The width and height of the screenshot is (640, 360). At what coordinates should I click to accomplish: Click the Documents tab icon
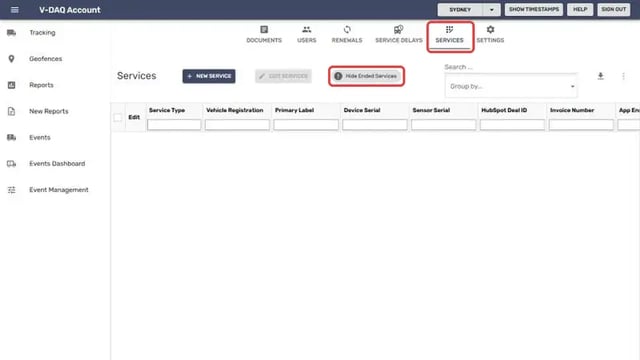[x=264, y=29]
